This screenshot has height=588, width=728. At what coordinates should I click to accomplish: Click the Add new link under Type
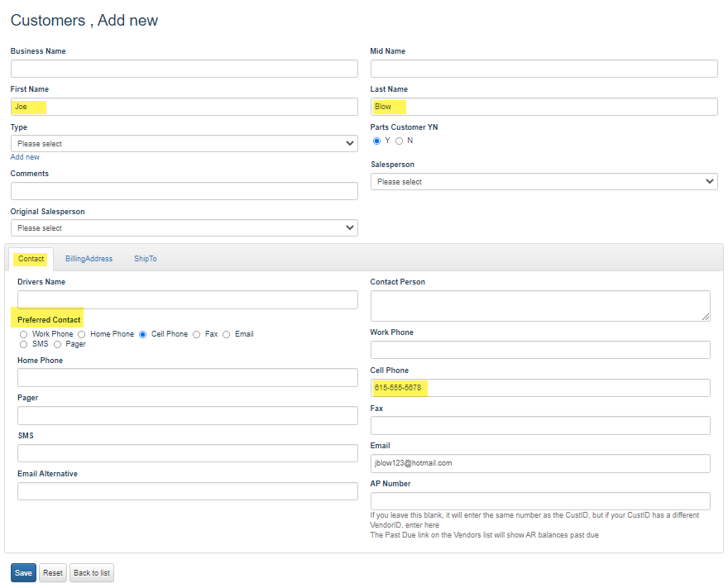coord(25,157)
